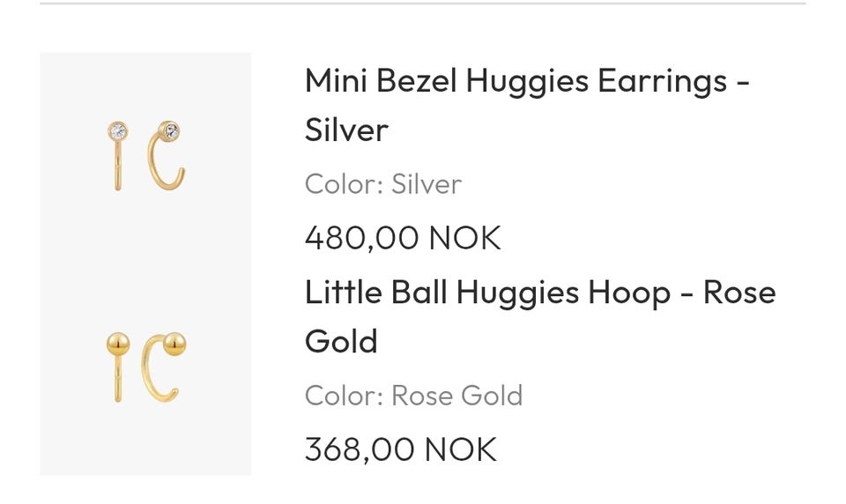The image size is (846, 504).
Task: Click the 'Color: Silver' label
Action: pyautogui.click(x=382, y=184)
